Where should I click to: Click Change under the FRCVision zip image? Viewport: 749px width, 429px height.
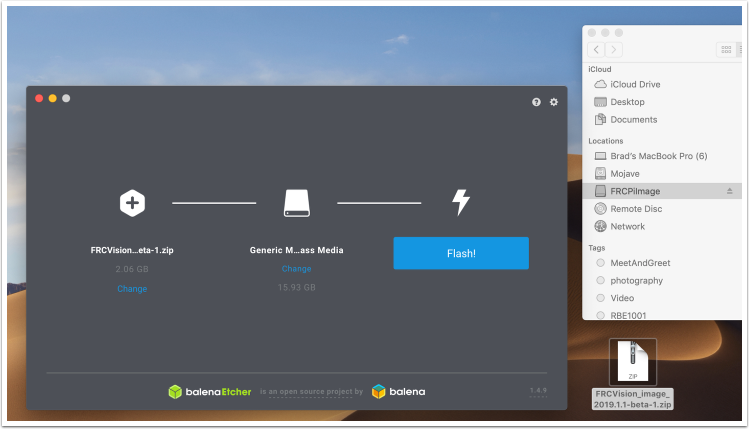tap(132, 289)
